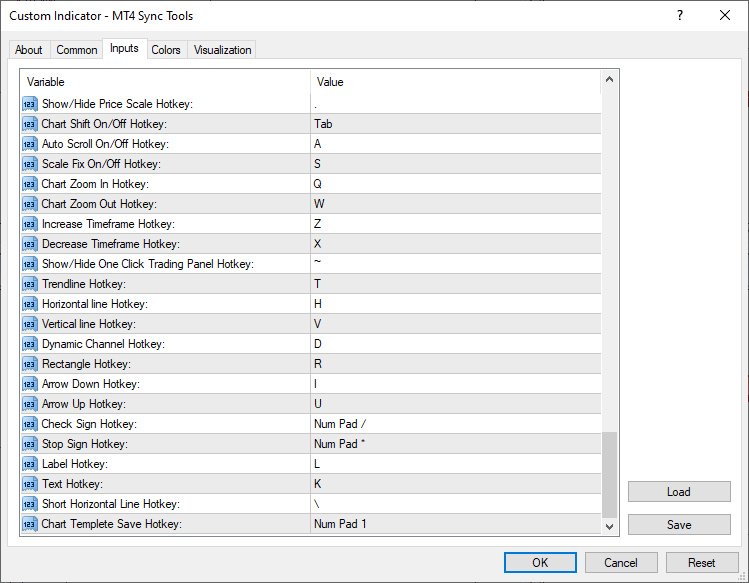Viewport: 749px width, 583px height.
Task: Click the Reset button
Action: click(x=702, y=562)
